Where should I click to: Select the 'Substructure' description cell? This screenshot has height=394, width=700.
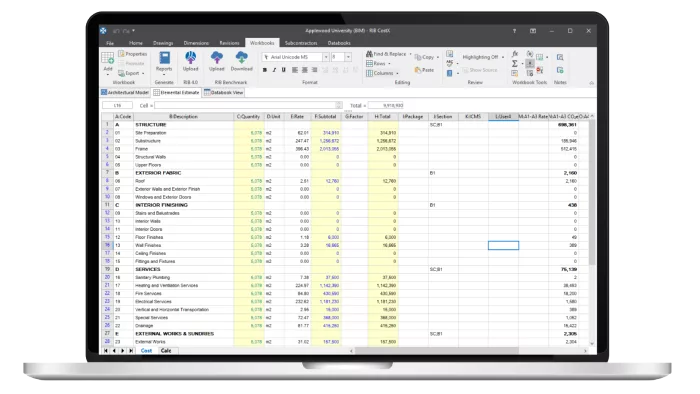[x=183, y=141]
